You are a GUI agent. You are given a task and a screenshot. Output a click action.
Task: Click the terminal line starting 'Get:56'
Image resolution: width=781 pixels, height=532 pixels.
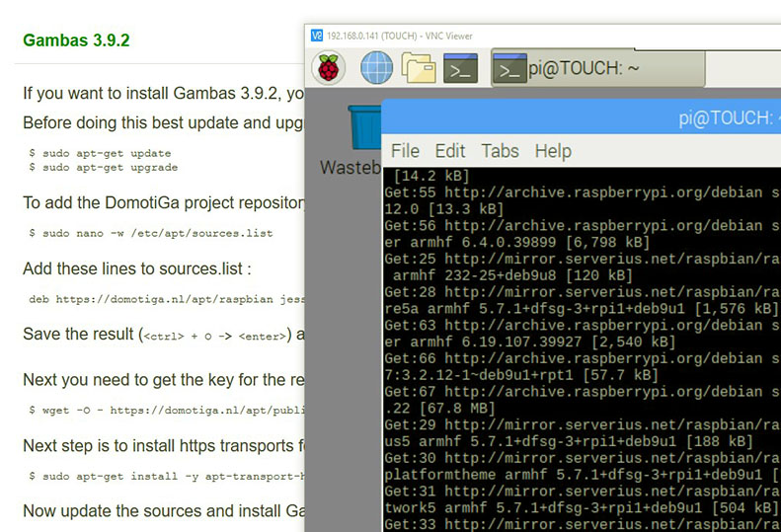click(x=583, y=226)
